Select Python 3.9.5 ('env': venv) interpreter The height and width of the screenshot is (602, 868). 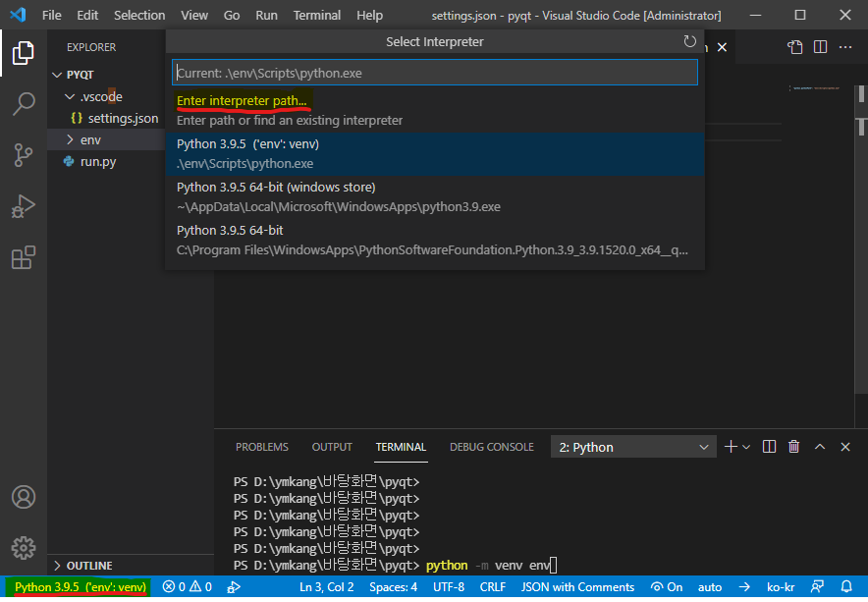tap(435, 153)
